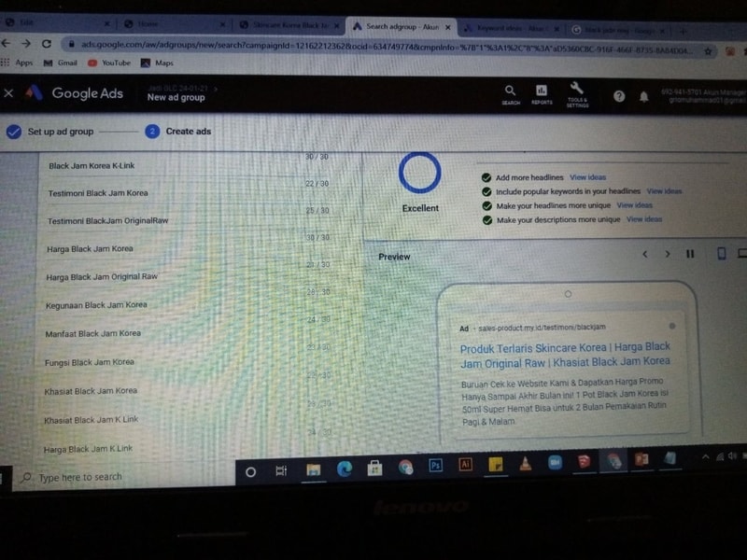
Task: Click View ideas for popular keywords in headlines
Action: click(664, 191)
